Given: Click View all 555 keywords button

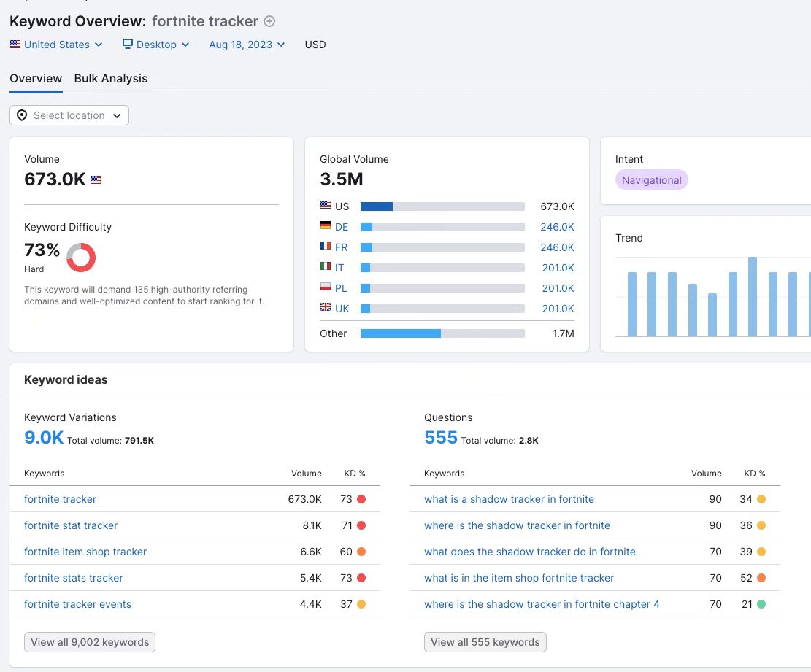Looking at the screenshot, I should pos(485,642).
